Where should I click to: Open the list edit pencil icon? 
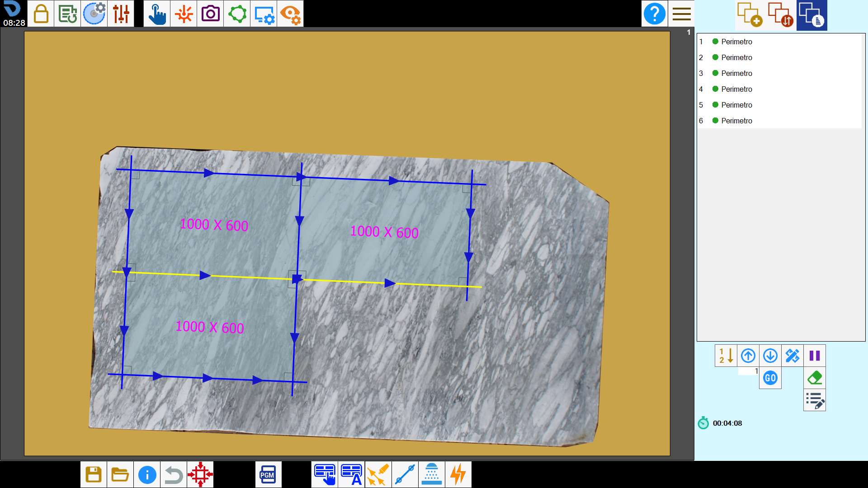pos(815,400)
